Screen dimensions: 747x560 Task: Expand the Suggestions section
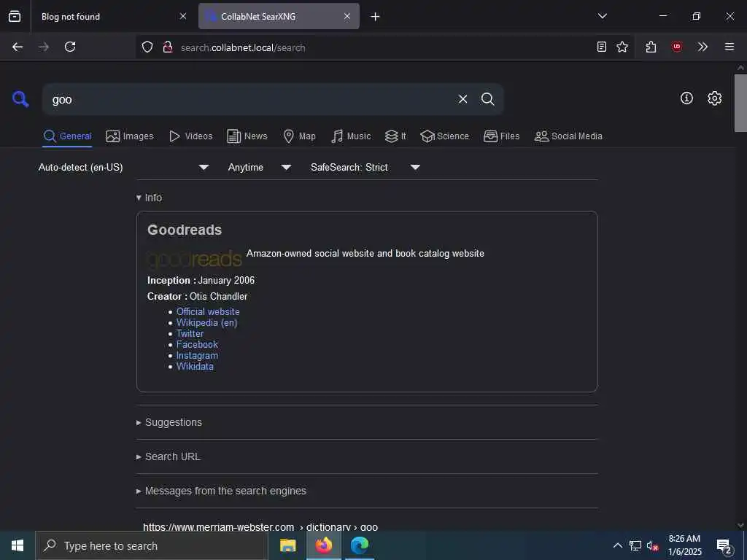coord(169,422)
